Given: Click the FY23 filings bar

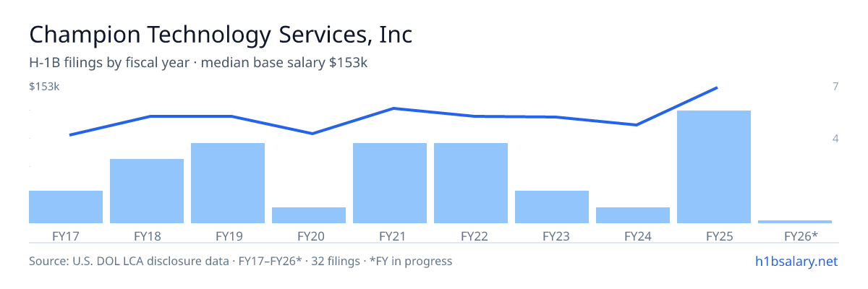Looking at the screenshot, I should (x=552, y=207).
